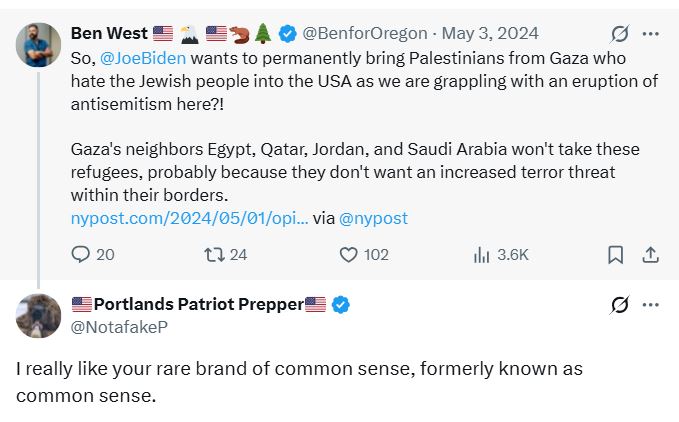Like Ben West's tweet
Viewport: 679px width, 422px height.
tap(349, 255)
